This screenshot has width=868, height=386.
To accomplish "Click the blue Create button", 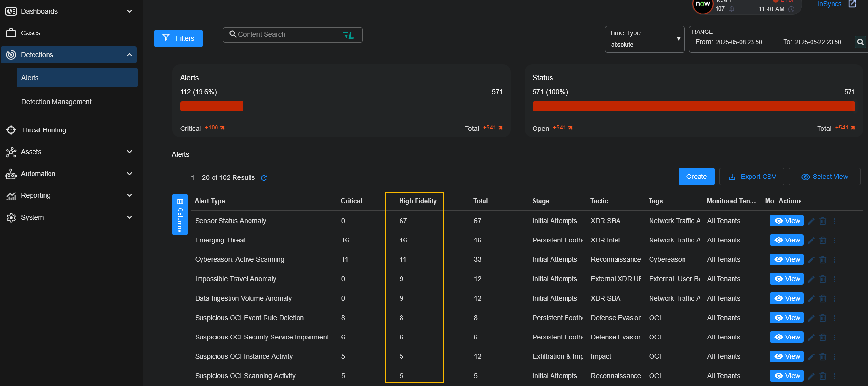I will (x=696, y=177).
